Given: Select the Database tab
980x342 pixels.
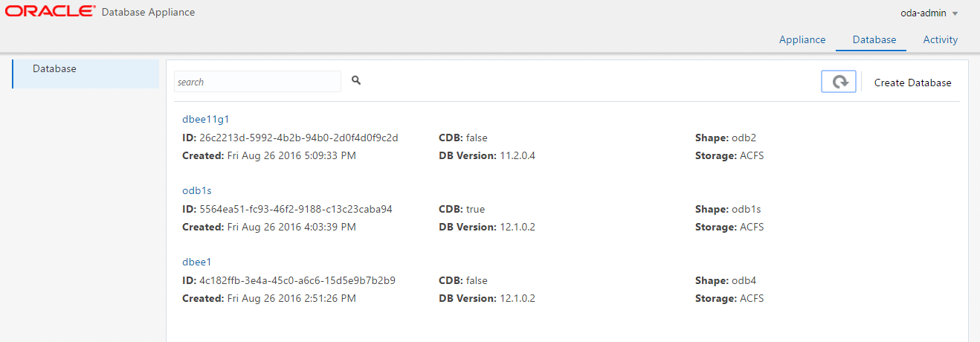Looking at the screenshot, I should 874,40.
